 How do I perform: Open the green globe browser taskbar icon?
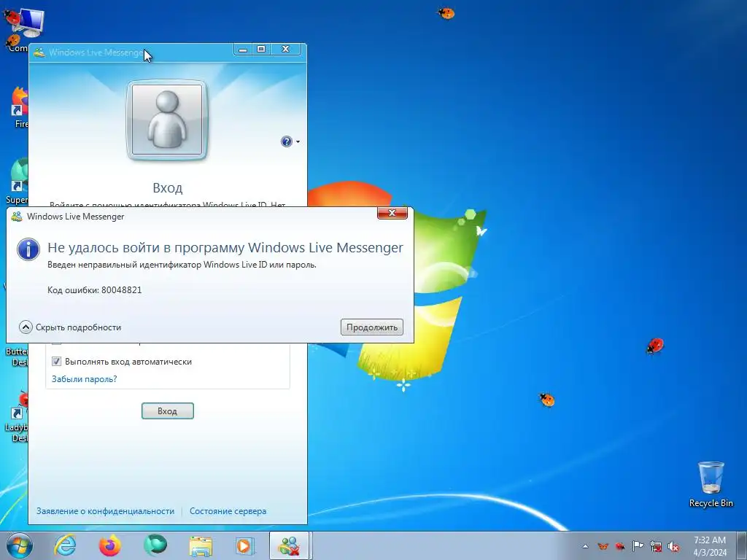point(155,545)
